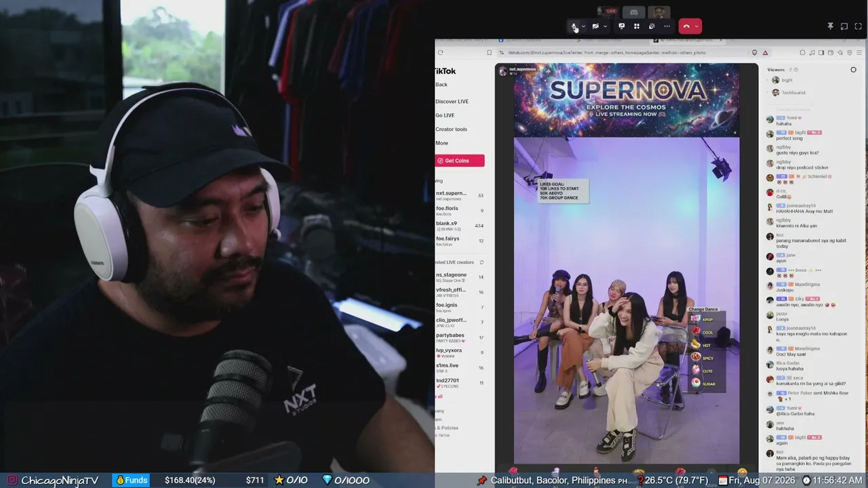Mute the microphone in the call bar

pyautogui.click(x=574, y=26)
